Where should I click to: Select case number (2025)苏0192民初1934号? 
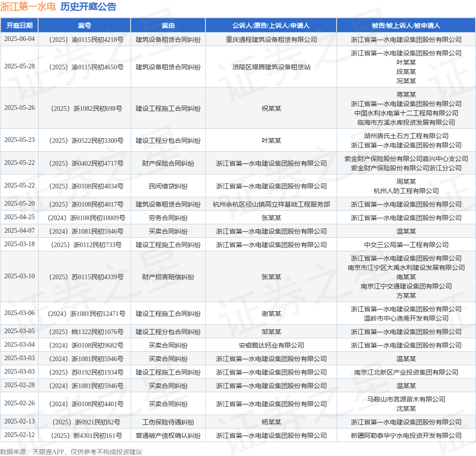86,372
